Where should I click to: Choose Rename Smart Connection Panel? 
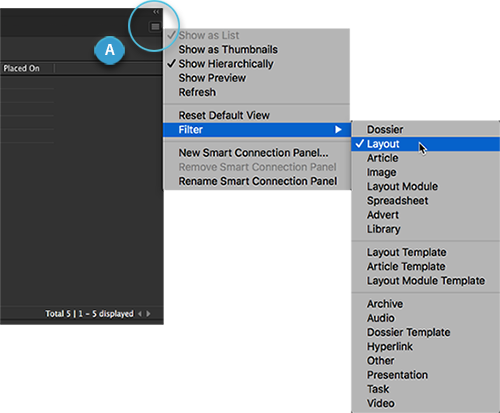(257, 181)
